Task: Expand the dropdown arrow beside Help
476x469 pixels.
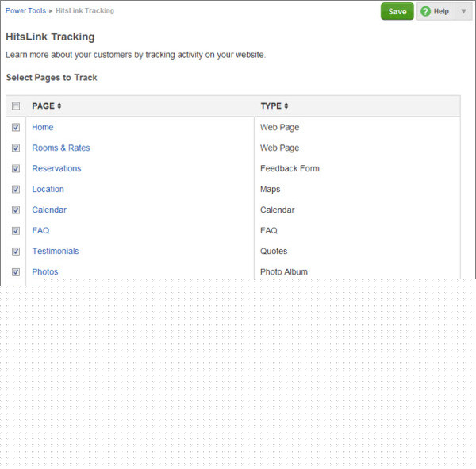Action: coord(463,12)
